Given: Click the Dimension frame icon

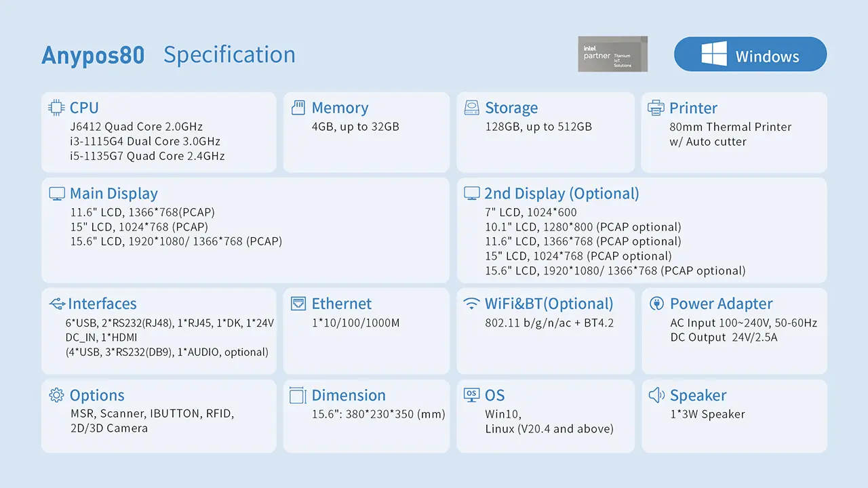Looking at the screenshot, I should point(298,395).
